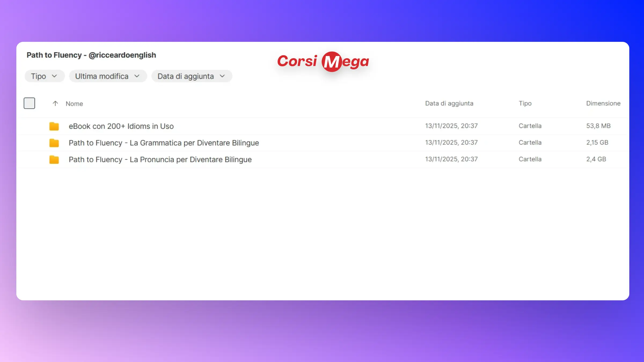Click the 53,8 MB size value

[598, 126]
